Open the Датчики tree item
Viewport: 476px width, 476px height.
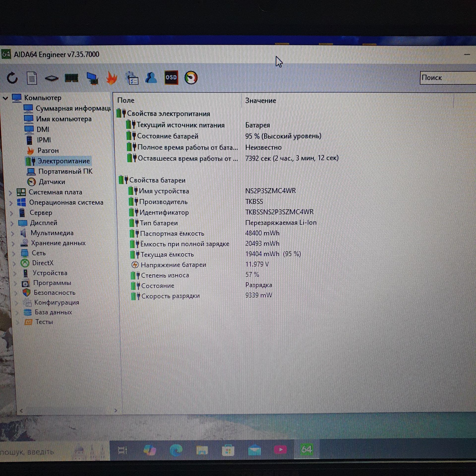click(x=52, y=182)
